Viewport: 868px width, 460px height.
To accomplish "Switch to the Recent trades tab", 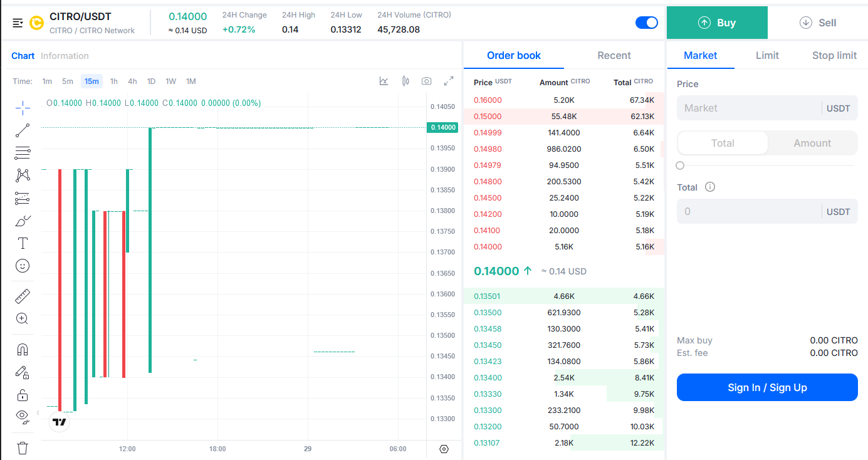I will coord(614,55).
